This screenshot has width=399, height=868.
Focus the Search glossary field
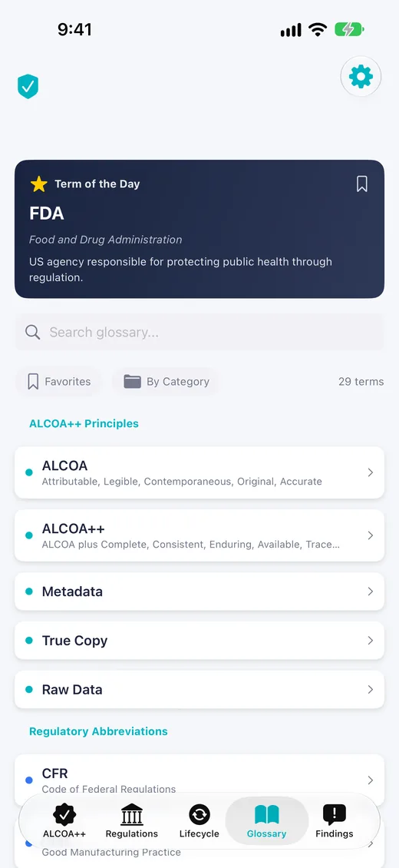point(199,332)
